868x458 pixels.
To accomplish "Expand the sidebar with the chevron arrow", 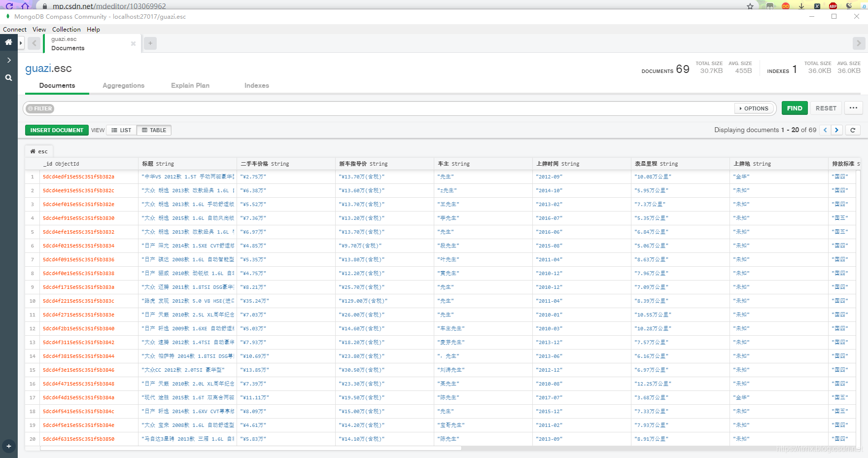I will pyautogui.click(x=8, y=60).
